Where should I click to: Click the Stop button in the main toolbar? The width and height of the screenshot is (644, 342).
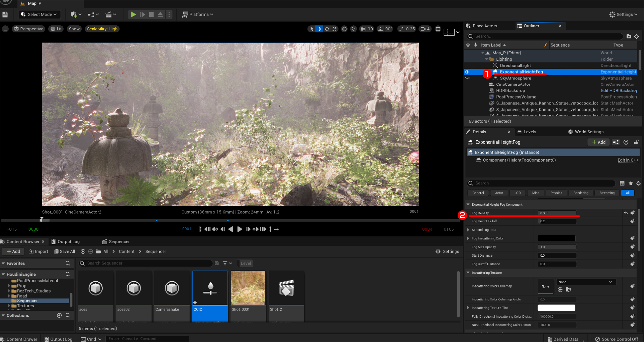click(152, 14)
